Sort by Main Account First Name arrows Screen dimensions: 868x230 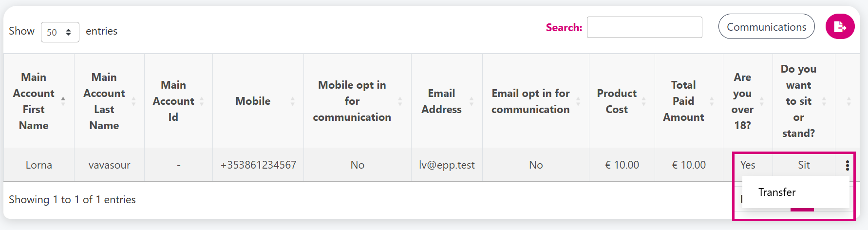[63, 101]
